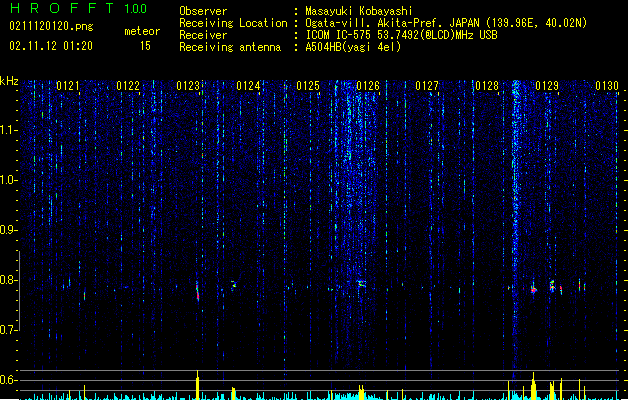Click the meteor count value 15
This screenshot has height=400, width=629.
coord(145,46)
